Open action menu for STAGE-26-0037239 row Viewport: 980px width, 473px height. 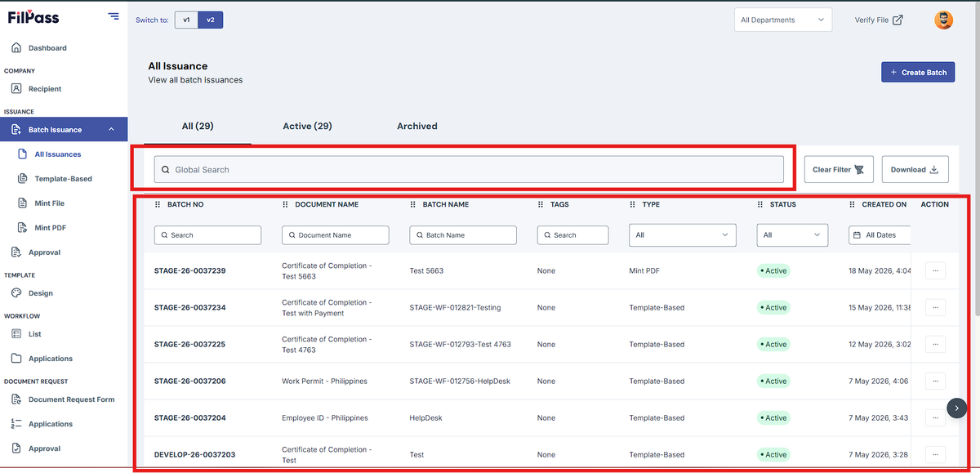click(935, 271)
